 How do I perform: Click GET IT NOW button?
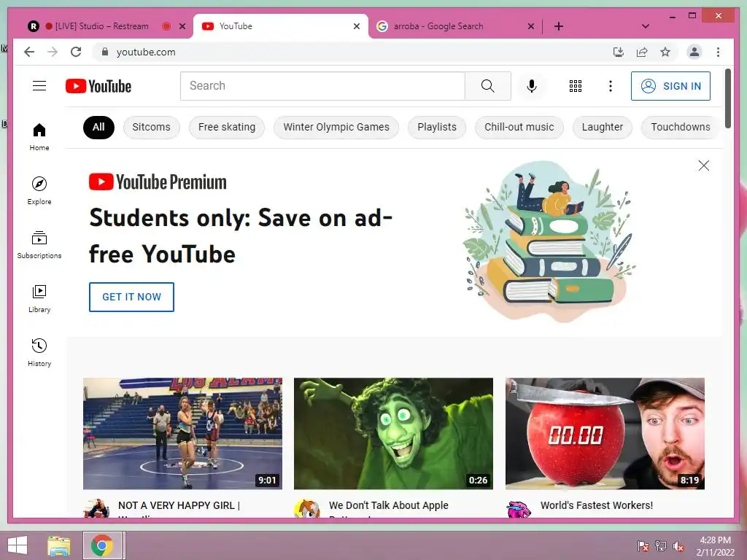131,297
